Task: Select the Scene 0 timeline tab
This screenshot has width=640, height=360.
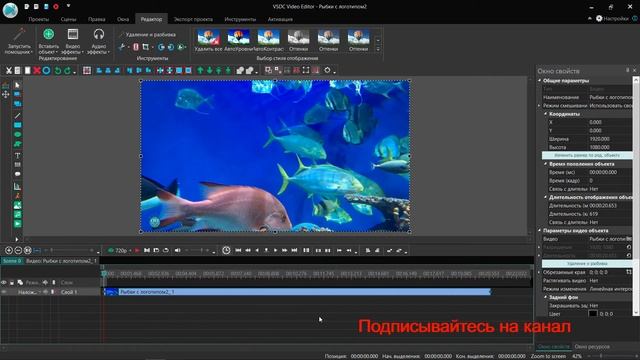Action: pyautogui.click(x=11, y=260)
